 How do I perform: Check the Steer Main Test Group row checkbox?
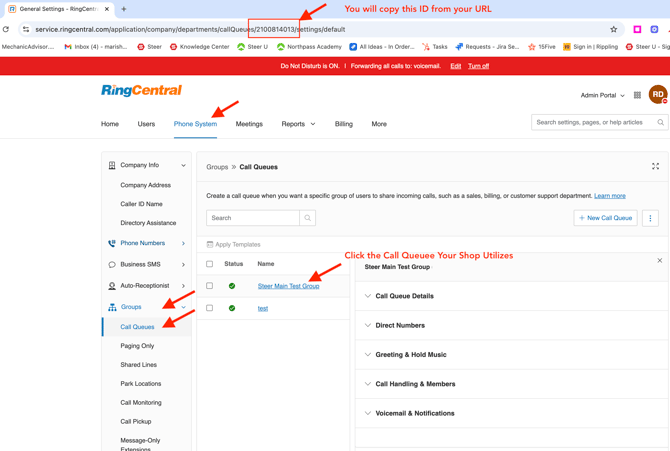[x=209, y=286]
